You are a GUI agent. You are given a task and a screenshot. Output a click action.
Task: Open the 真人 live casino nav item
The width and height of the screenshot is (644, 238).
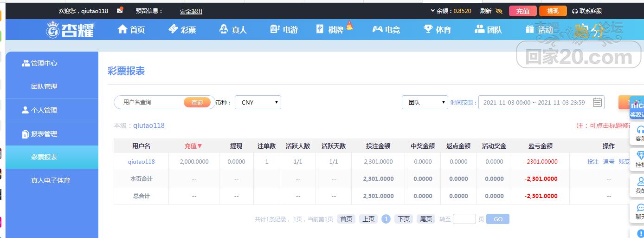point(233,29)
